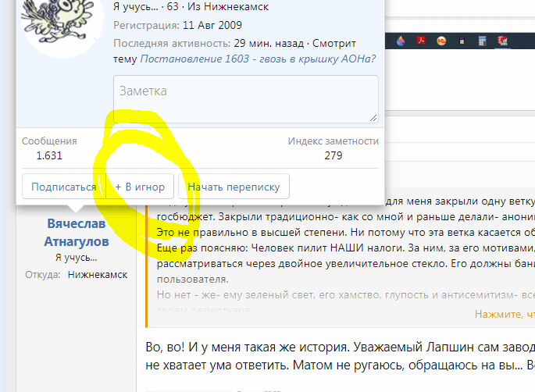Click the Вячеслав Атнагулов username link

(x=76, y=233)
